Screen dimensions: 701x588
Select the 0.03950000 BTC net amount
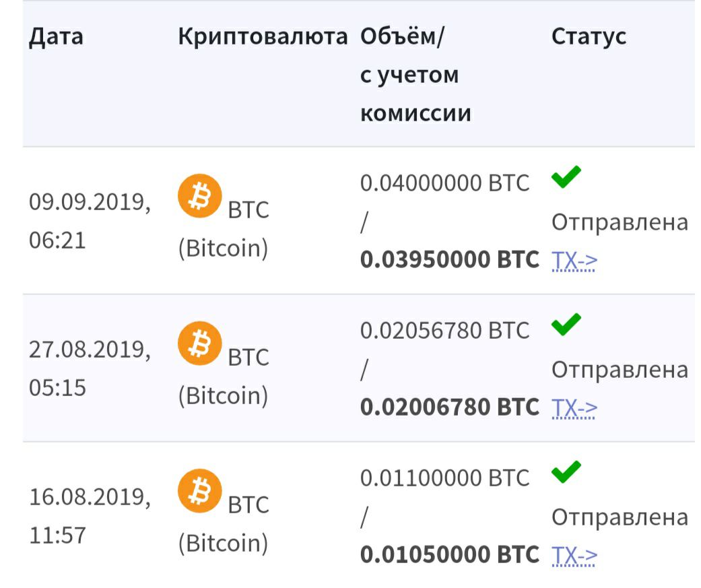[449, 260]
